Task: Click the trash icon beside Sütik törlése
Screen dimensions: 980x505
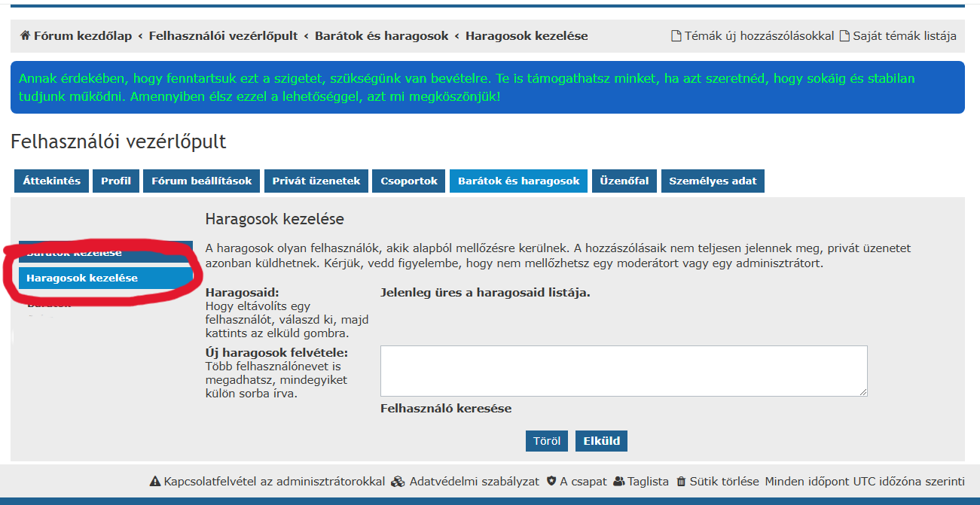Action: [681, 482]
